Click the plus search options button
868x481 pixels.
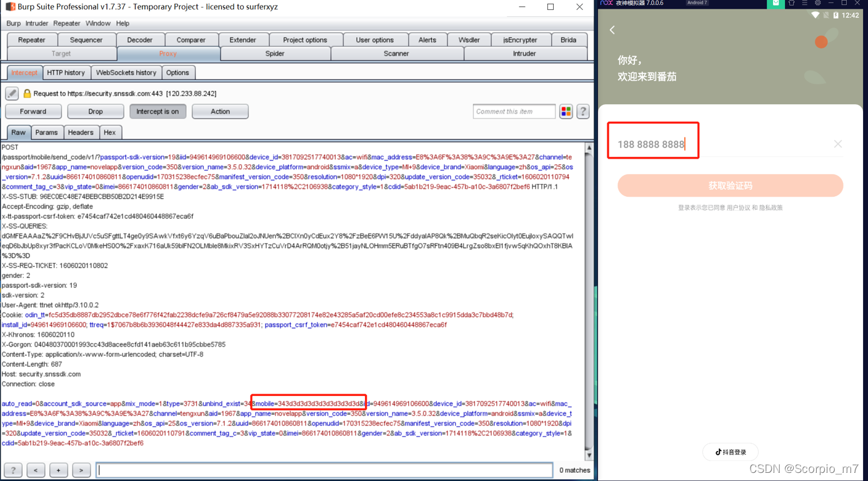(59, 470)
